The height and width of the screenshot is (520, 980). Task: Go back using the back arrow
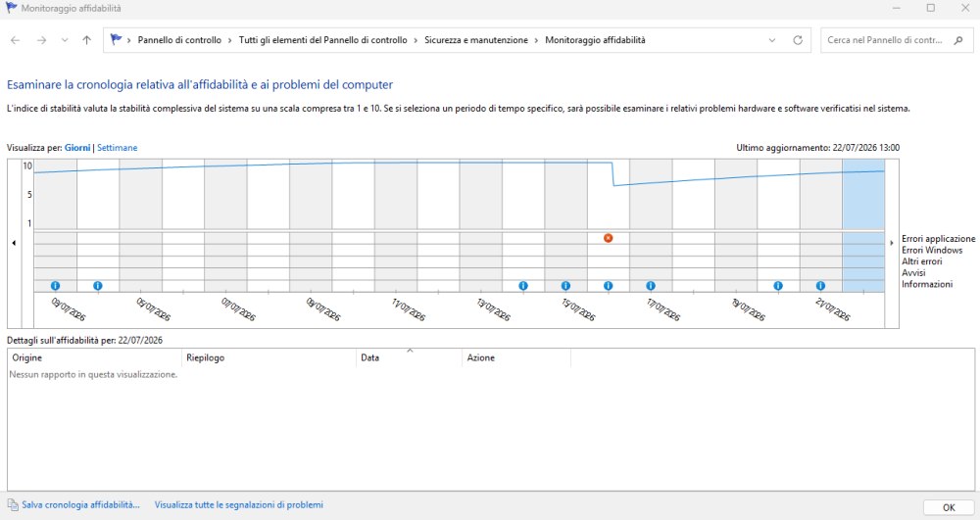[x=16, y=40]
